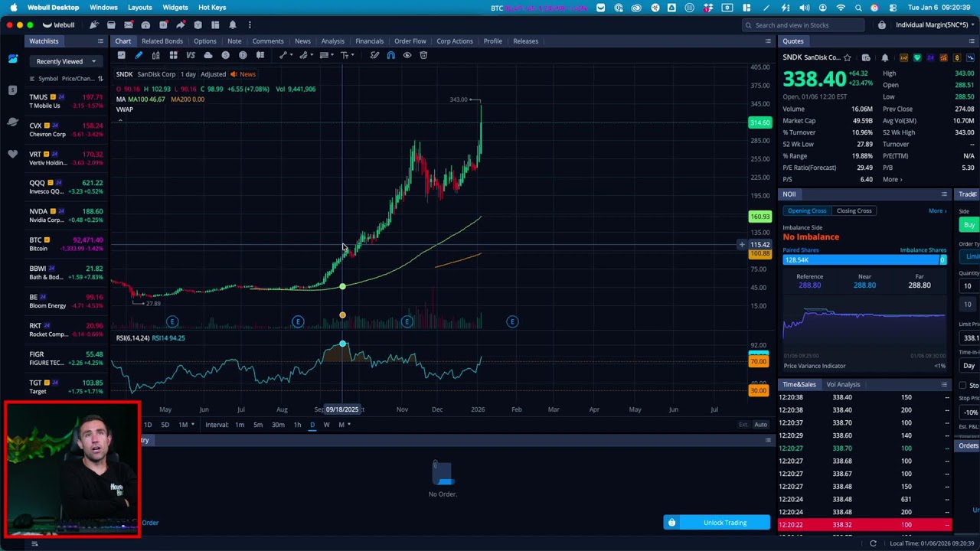Image resolution: width=980 pixels, height=551 pixels.
Task: Click the replay circle icon in chart toolbar
Action: (243, 55)
